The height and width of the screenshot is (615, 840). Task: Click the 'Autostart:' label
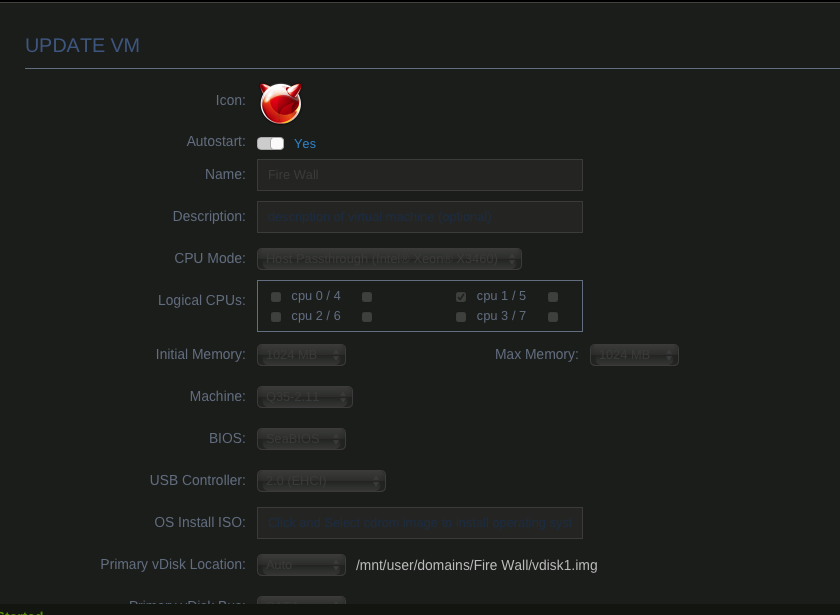click(216, 141)
